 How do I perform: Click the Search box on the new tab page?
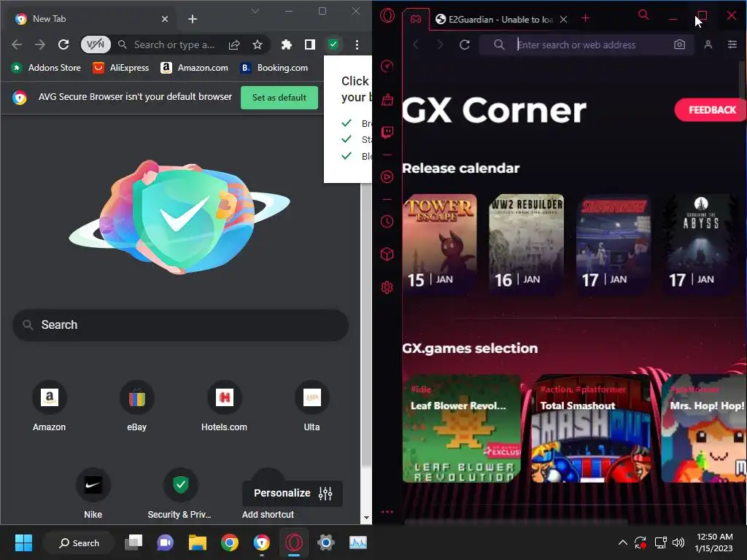pyautogui.click(x=181, y=324)
